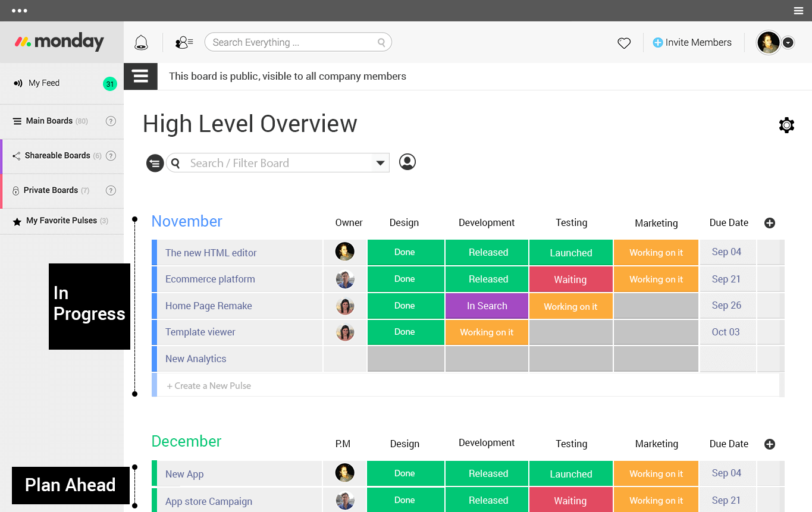The height and width of the screenshot is (512, 812).
Task: Click the purple In Search status cell
Action: (x=487, y=306)
